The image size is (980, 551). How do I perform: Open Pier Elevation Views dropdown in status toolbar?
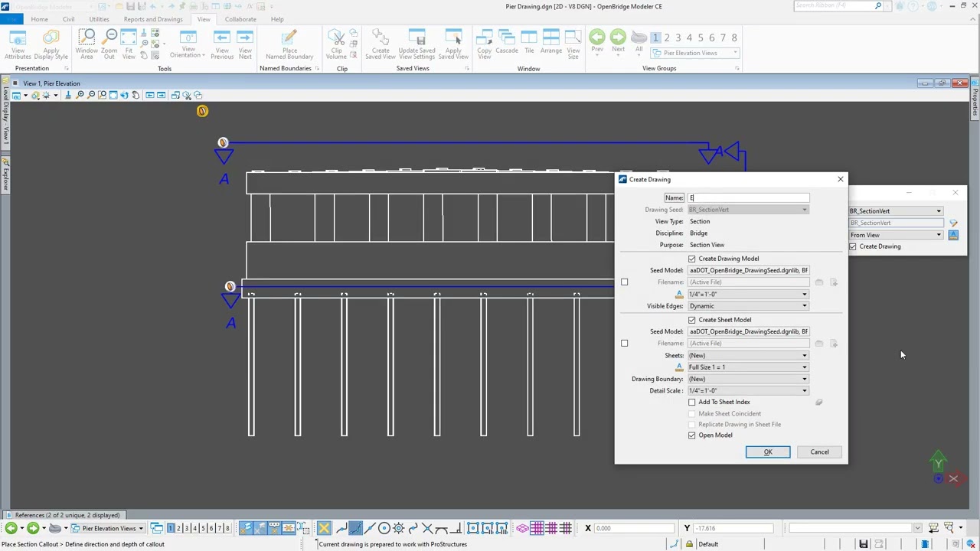tap(107, 528)
